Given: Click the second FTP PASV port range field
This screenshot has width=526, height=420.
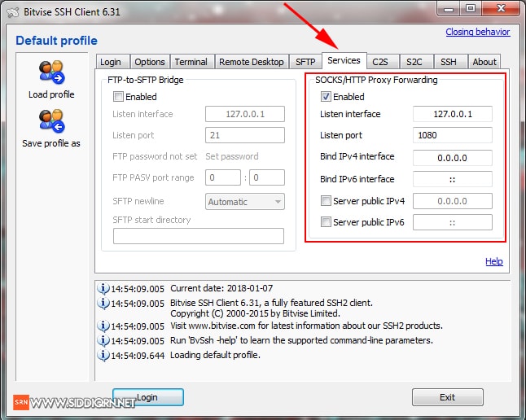Looking at the screenshot, I should click(267, 177).
